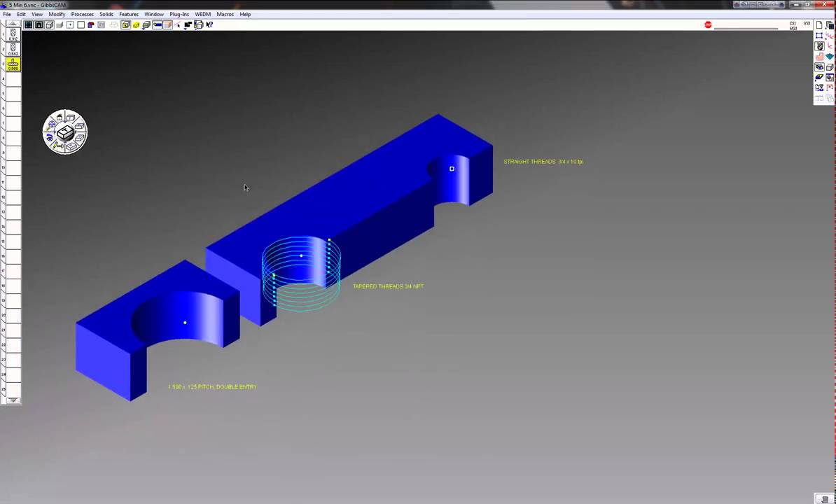
Task: Click the zoom-to-fit arrows on trackball
Action: pyautogui.click(x=52, y=125)
